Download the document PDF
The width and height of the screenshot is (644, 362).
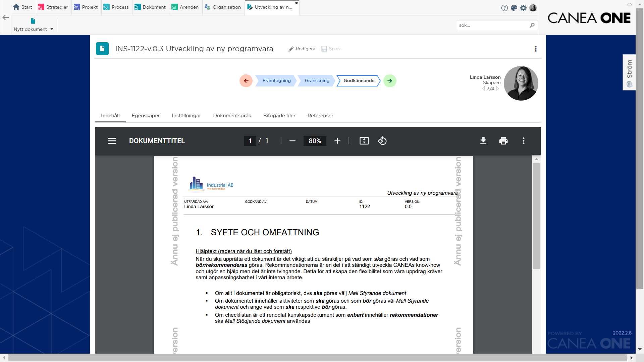pos(483,141)
